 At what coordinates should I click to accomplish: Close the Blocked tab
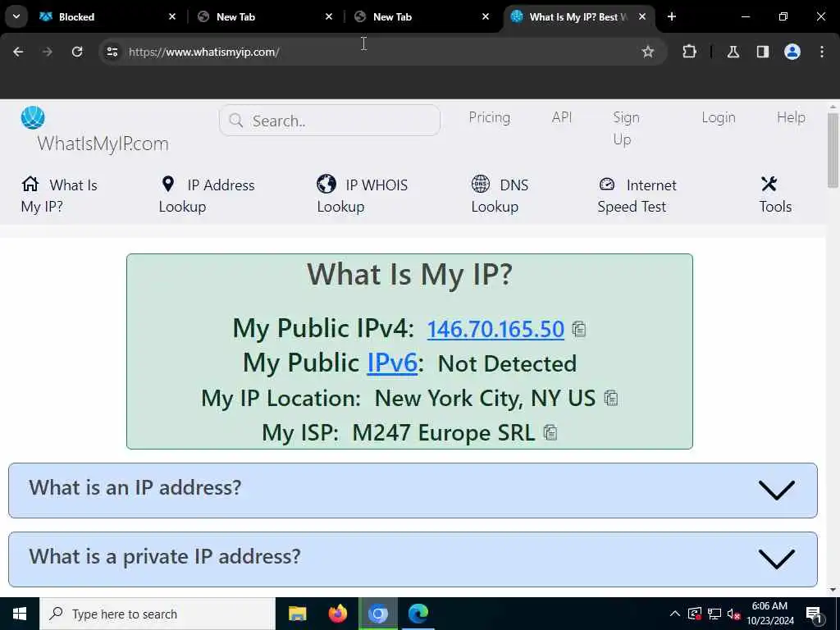coord(172,16)
